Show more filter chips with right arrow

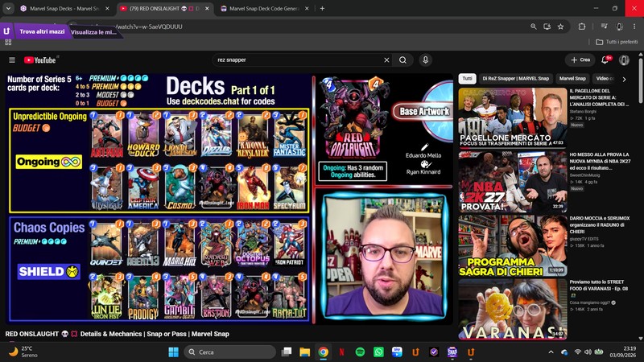624,79
